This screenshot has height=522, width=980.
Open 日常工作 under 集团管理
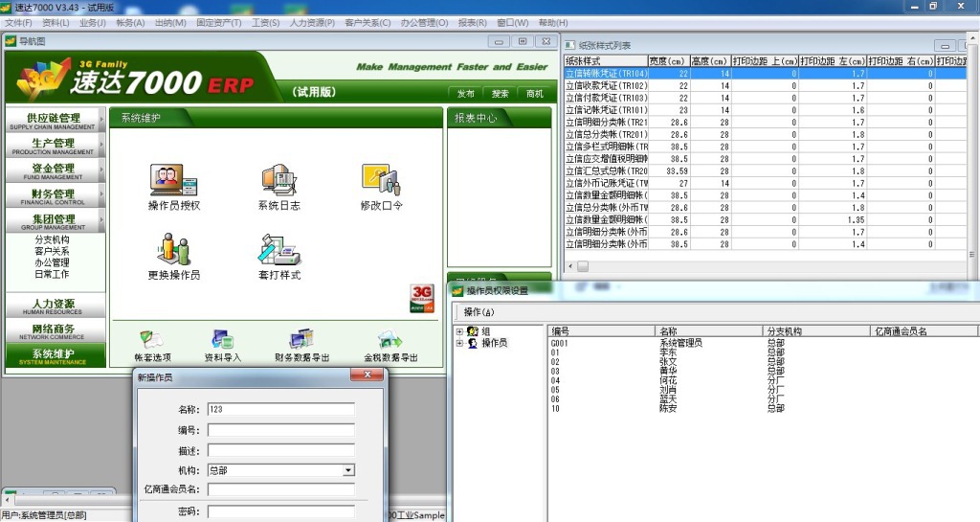[x=52, y=274]
